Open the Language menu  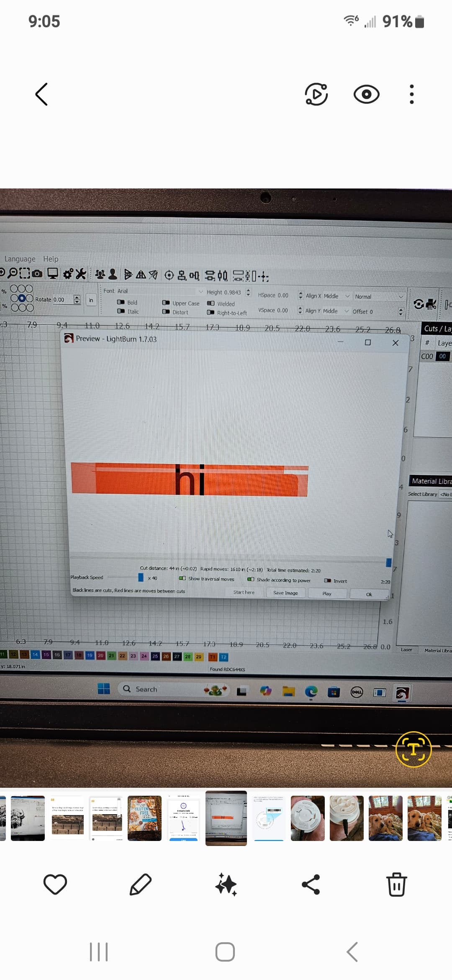click(x=20, y=259)
